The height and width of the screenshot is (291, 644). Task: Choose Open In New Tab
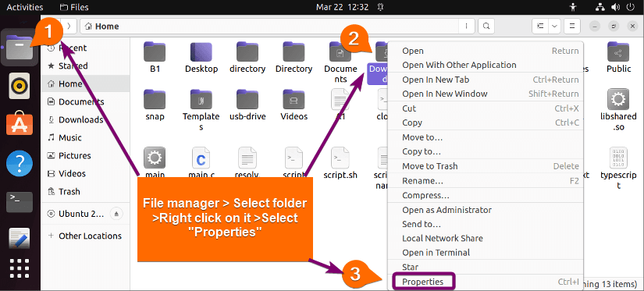pyautogui.click(x=485, y=80)
